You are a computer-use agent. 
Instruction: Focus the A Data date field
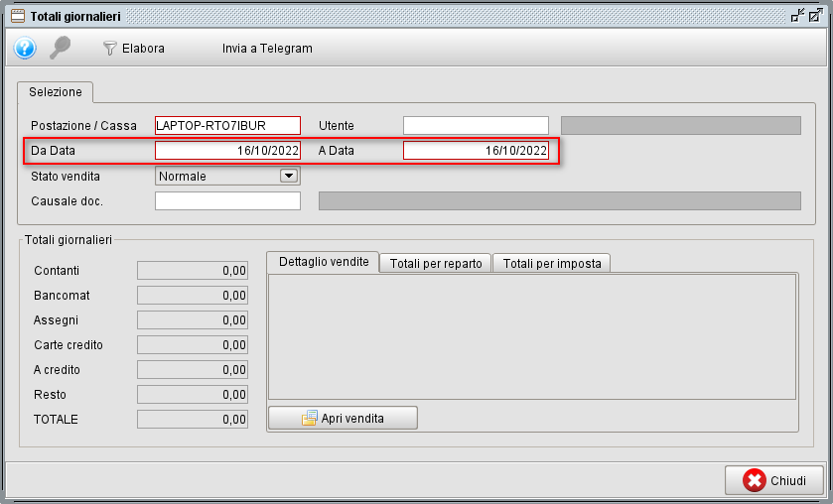click(476, 151)
